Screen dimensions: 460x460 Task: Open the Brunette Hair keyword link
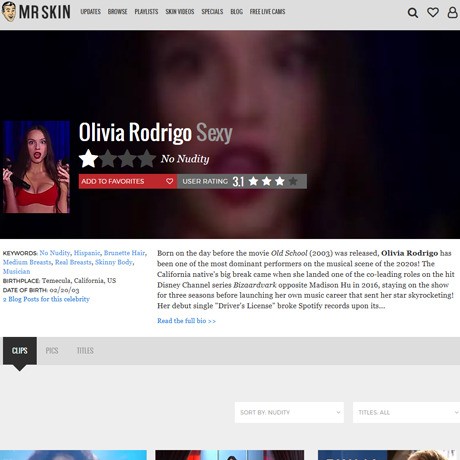pyautogui.click(x=124, y=253)
